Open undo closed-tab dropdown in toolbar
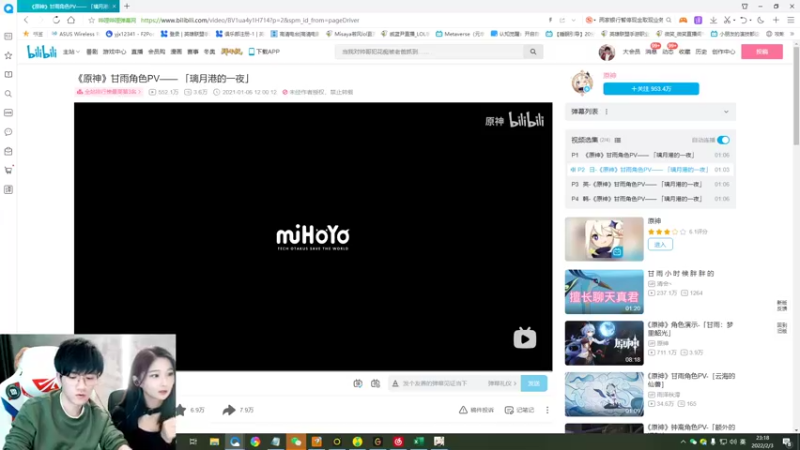800x450 pixels. click(751, 20)
